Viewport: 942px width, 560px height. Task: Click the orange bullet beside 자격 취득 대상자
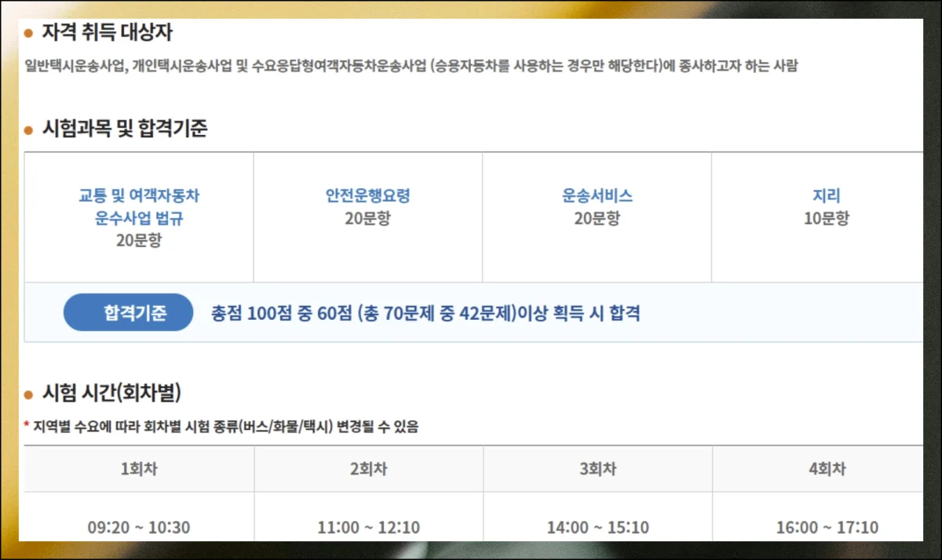[29, 34]
